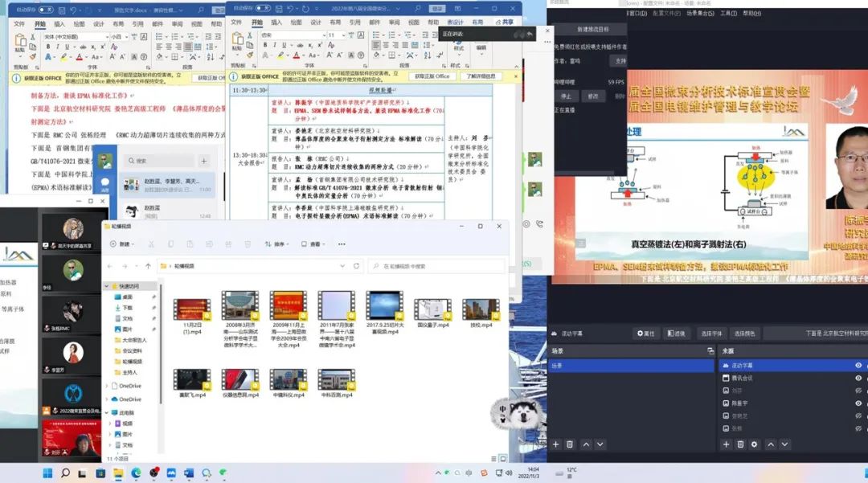Image resolution: width=868 pixels, height=483 pixels.
Task: Open the Windows Start menu
Action: [x=47, y=473]
